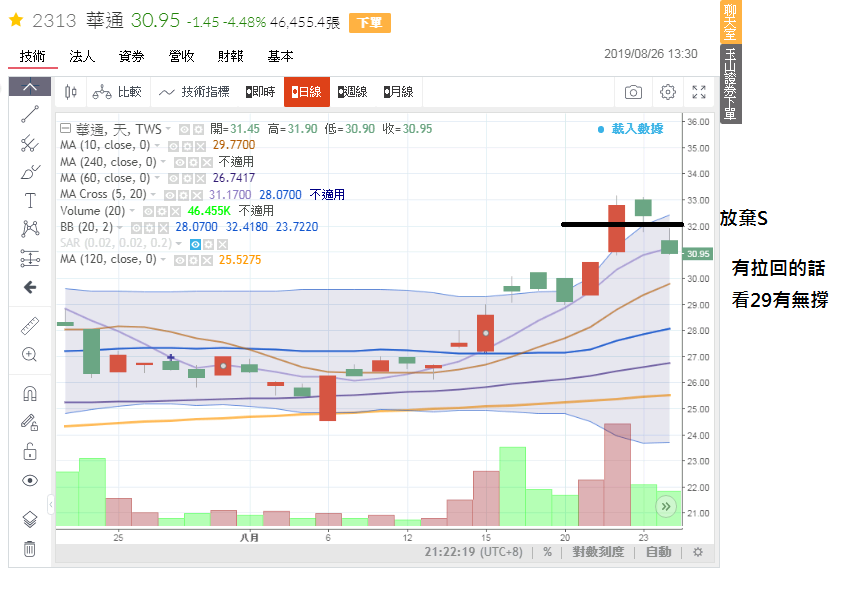The image size is (850, 595).
Task: Select the brush drawing tool
Action: pyautogui.click(x=30, y=172)
